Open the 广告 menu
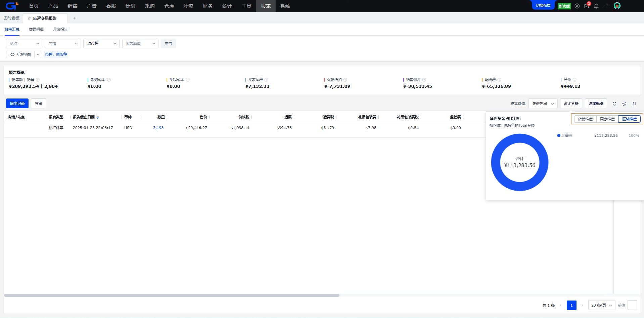 coord(92,6)
